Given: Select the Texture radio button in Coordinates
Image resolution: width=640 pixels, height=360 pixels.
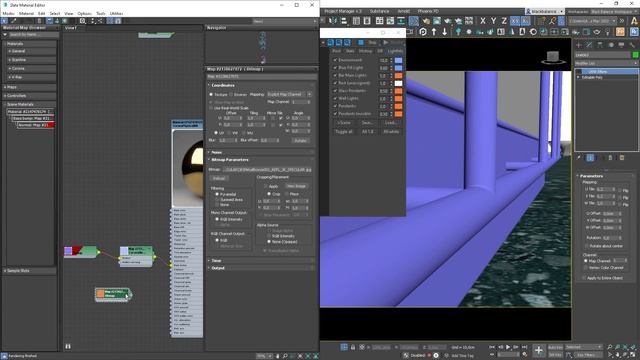Looking at the screenshot, I should 211,94.
